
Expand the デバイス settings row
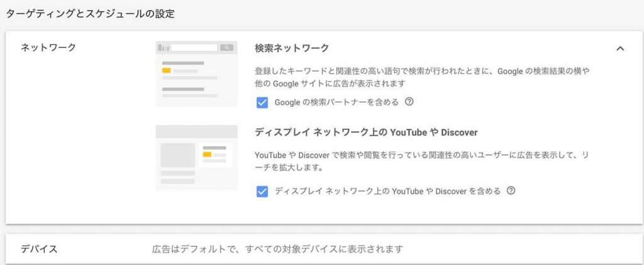324,249
